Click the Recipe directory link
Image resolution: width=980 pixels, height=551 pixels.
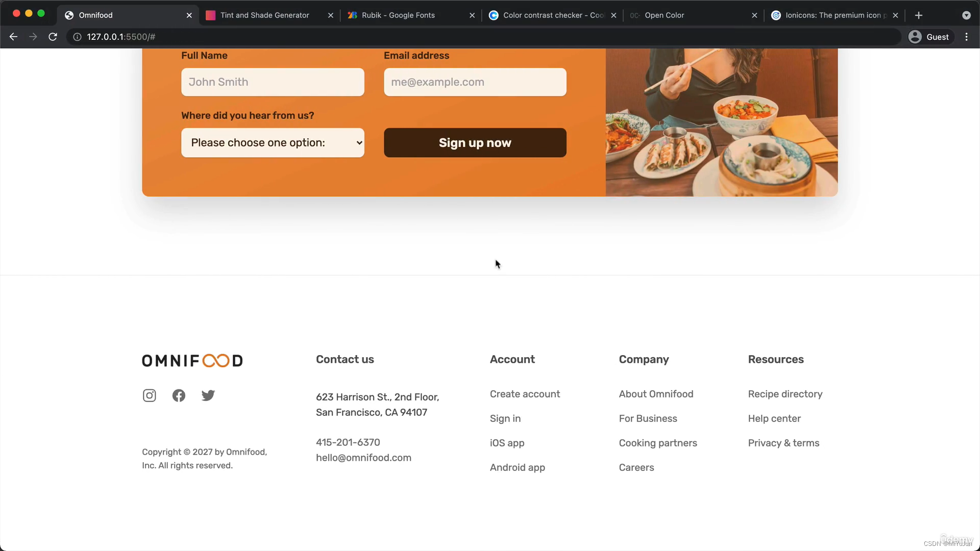[x=785, y=394]
